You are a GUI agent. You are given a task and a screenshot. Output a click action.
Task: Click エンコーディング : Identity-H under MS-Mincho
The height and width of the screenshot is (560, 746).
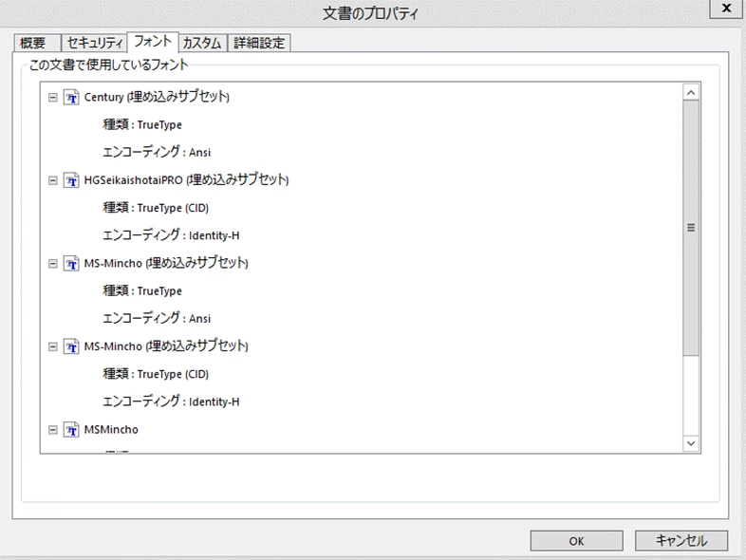click(x=171, y=401)
